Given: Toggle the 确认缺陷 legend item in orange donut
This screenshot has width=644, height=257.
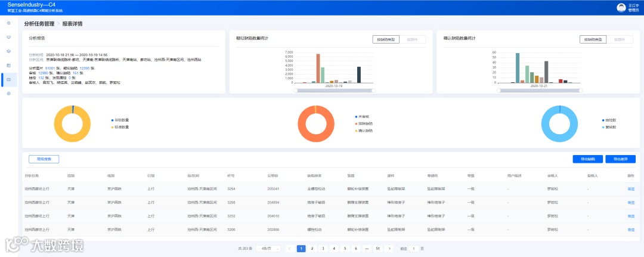Looking at the screenshot, I should (364, 131).
